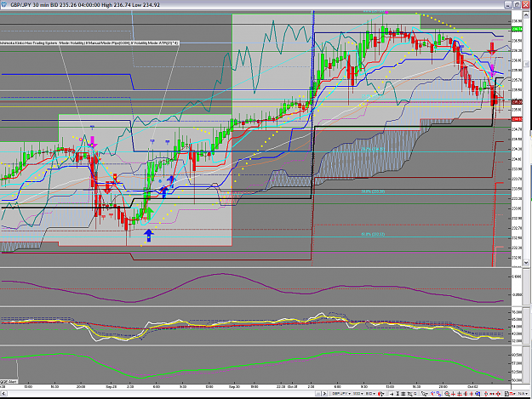The height and width of the screenshot is (399, 532).
Task: Click the 61.8% (232.52) Fibonacci label
Action: click(373, 234)
